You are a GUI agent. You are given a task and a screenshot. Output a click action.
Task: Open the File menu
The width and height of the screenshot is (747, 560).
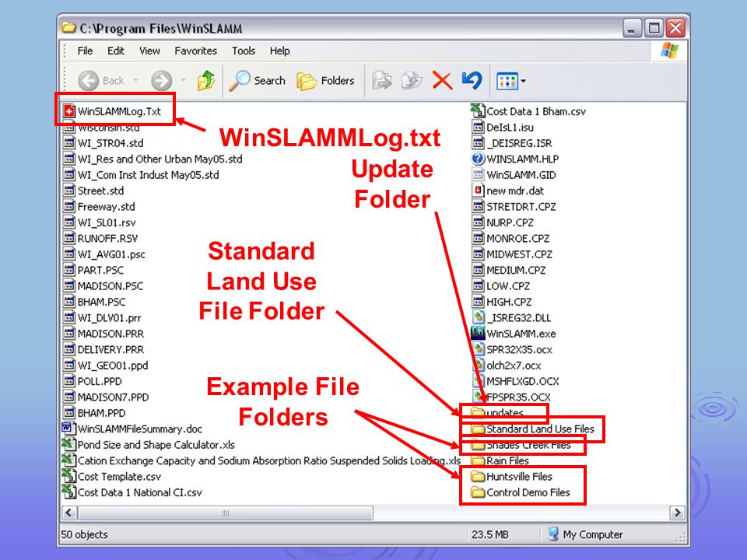click(x=85, y=51)
